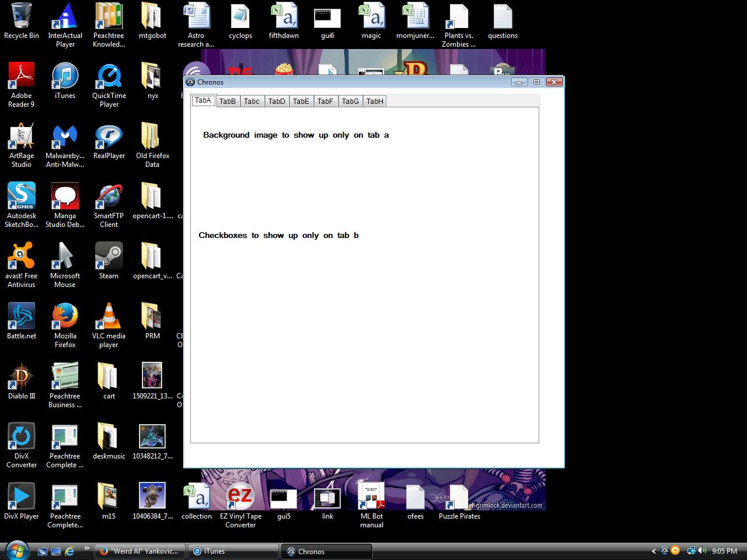Show hidden system tray icons arrow
Screen dimensions: 747x560
[654, 551]
